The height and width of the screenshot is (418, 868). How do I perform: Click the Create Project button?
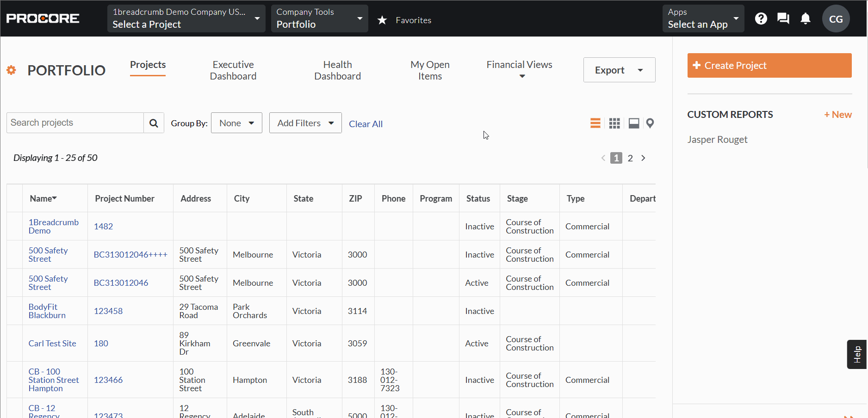(x=769, y=65)
